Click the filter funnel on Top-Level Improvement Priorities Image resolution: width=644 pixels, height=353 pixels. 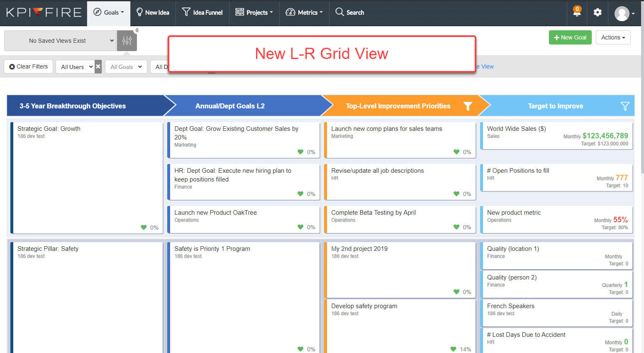pyautogui.click(x=468, y=106)
